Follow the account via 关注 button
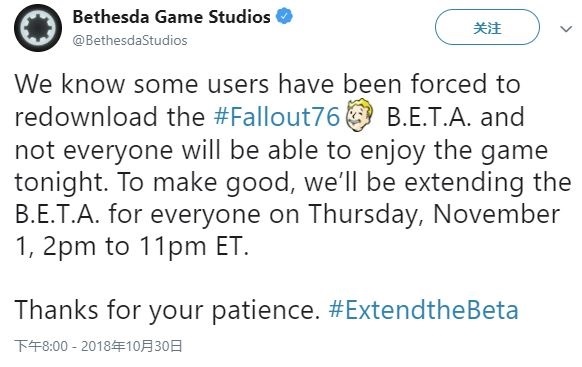Image resolution: width=582 pixels, height=367 pixels. click(x=487, y=27)
